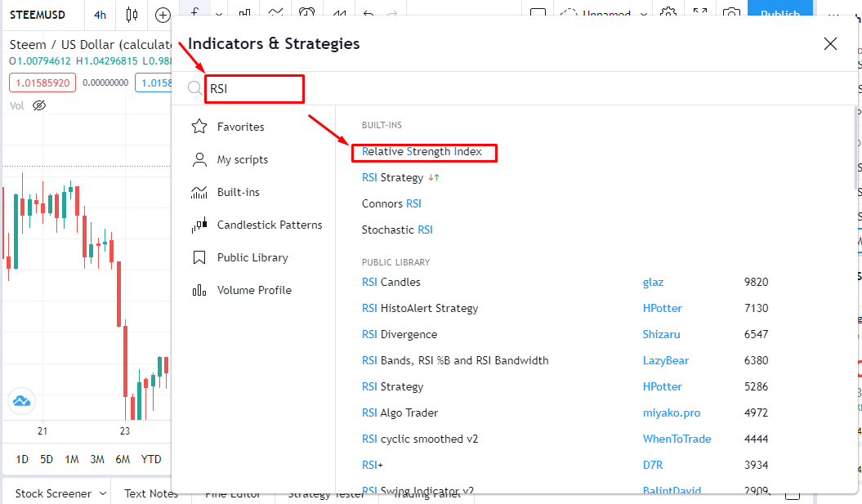Select RSI HistoAlert Strategy script
This screenshot has height=504, width=862.
(x=420, y=308)
